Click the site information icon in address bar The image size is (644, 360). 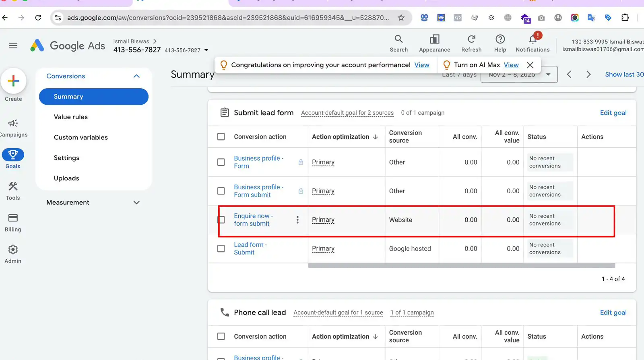[x=58, y=18]
